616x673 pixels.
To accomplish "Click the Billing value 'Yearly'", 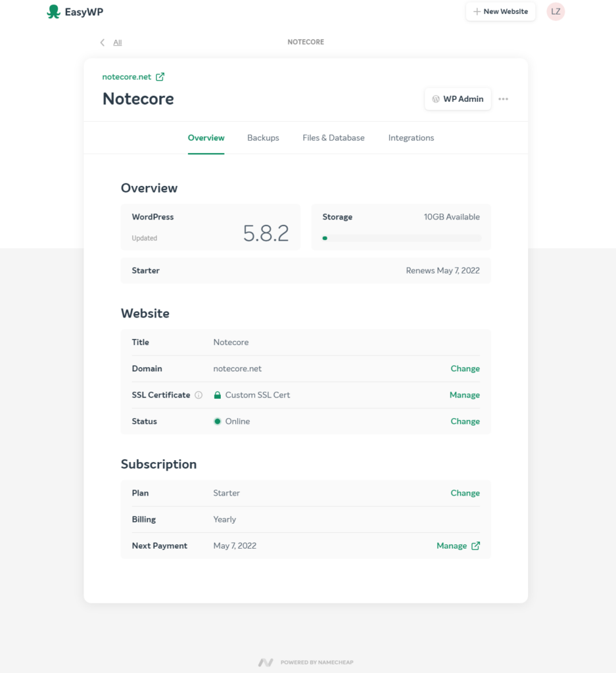I will [x=224, y=519].
